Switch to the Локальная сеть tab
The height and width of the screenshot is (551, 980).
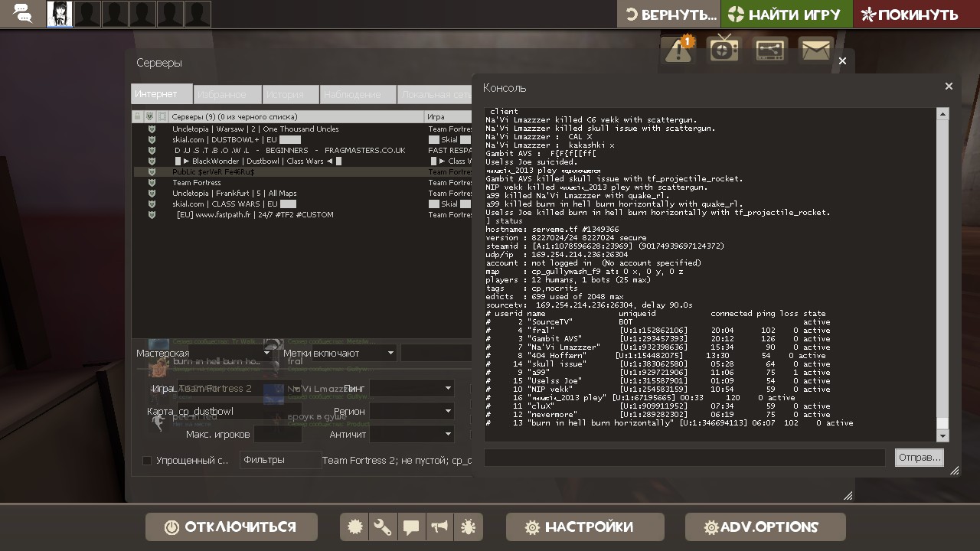(x=435, y=94)
